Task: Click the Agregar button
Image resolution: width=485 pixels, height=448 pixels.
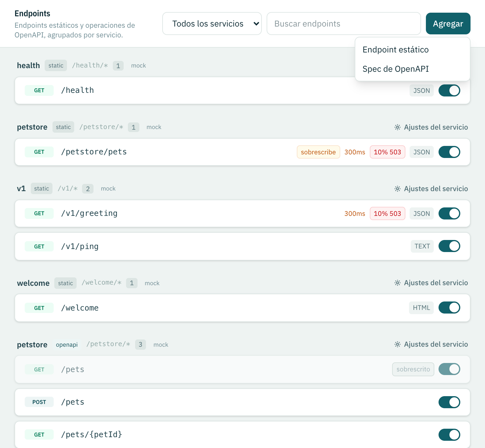Action: [x=448, y=24]
